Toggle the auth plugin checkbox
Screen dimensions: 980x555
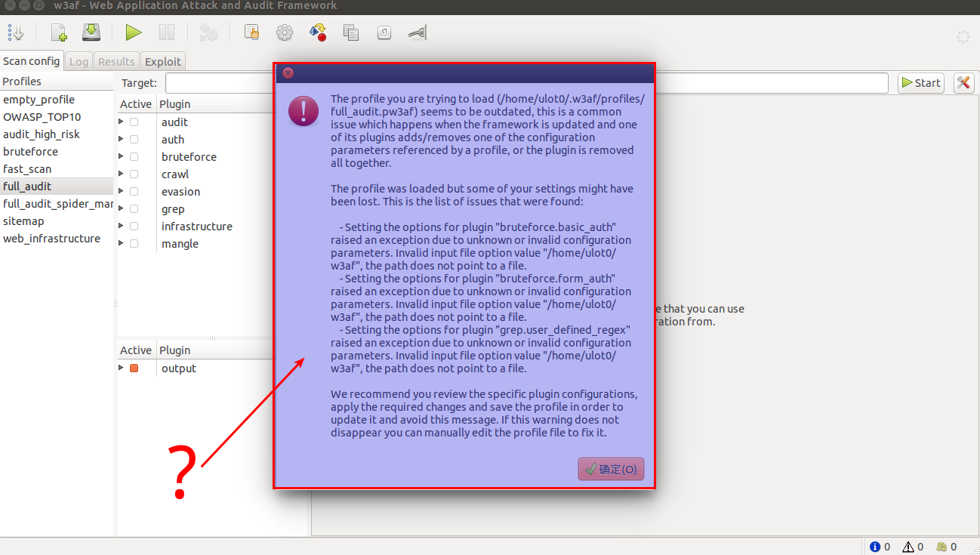(134, 140)
